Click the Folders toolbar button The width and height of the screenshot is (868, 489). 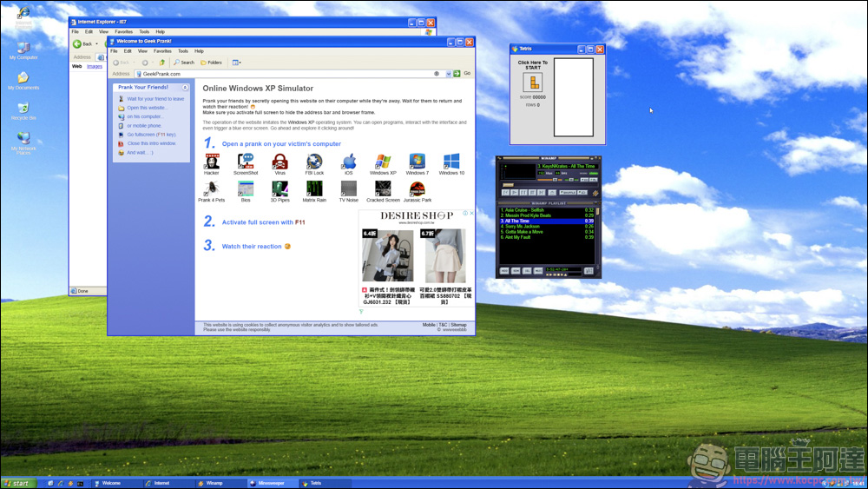[211, 63]
